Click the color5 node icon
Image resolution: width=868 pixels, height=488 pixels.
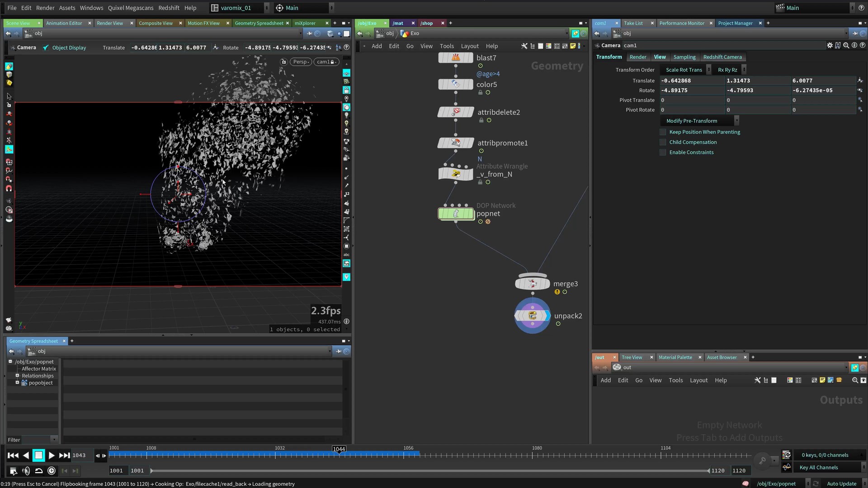[x=456, y=84]
